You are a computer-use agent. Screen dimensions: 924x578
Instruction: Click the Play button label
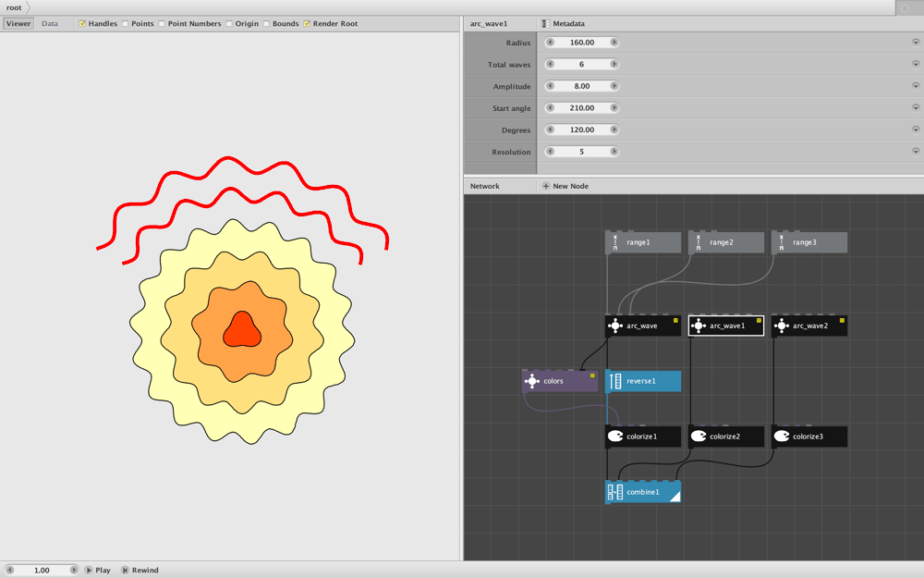(x=103, y=571)
